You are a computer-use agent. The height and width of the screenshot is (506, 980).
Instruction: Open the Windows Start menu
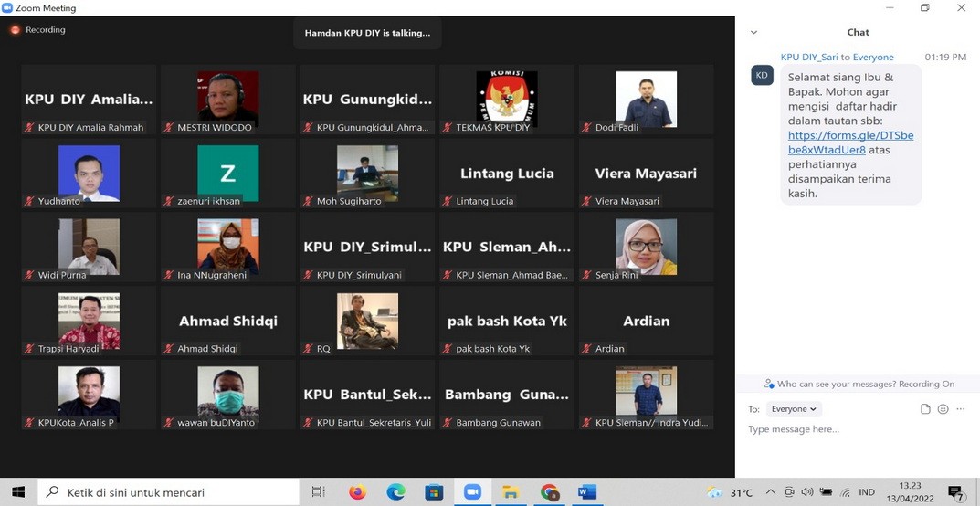point(18,492)
